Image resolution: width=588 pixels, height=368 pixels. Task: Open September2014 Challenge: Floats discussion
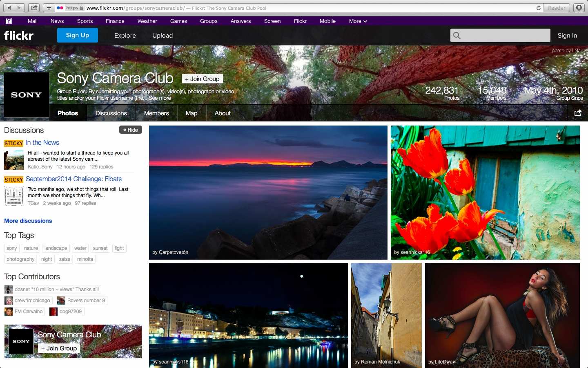(x=74, y=179)
